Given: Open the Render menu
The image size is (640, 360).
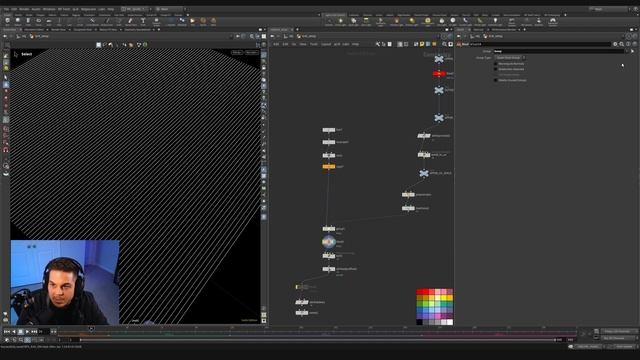Looking at the screenshot, I should (24, 9).
